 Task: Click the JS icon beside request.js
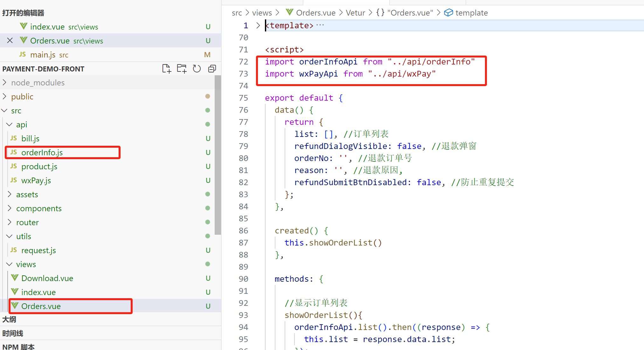pos(14,250)
